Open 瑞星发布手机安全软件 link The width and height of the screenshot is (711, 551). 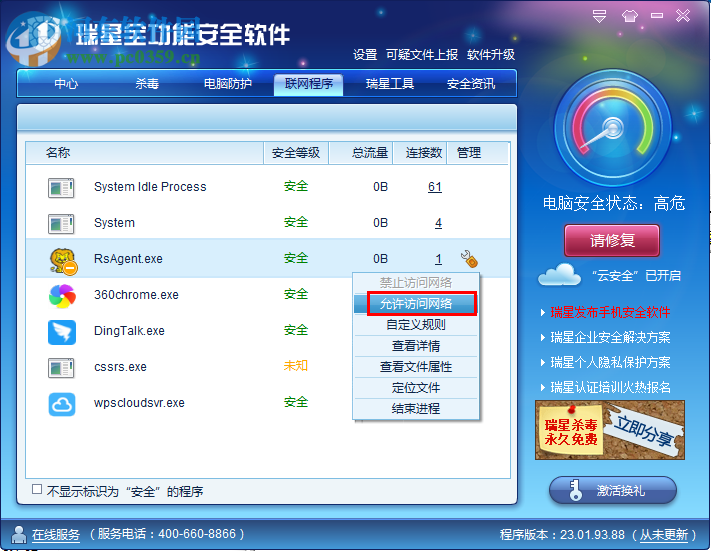pyautogui.click(x=610, y=312)
